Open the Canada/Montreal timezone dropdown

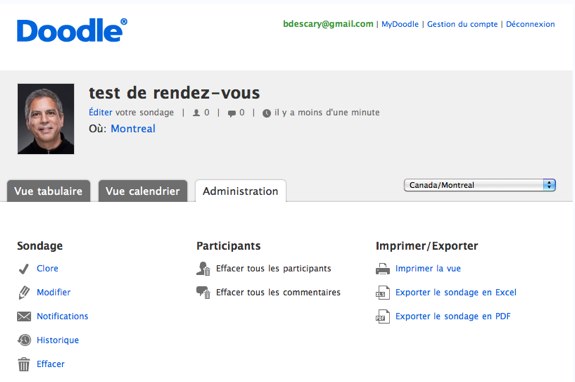480,185
